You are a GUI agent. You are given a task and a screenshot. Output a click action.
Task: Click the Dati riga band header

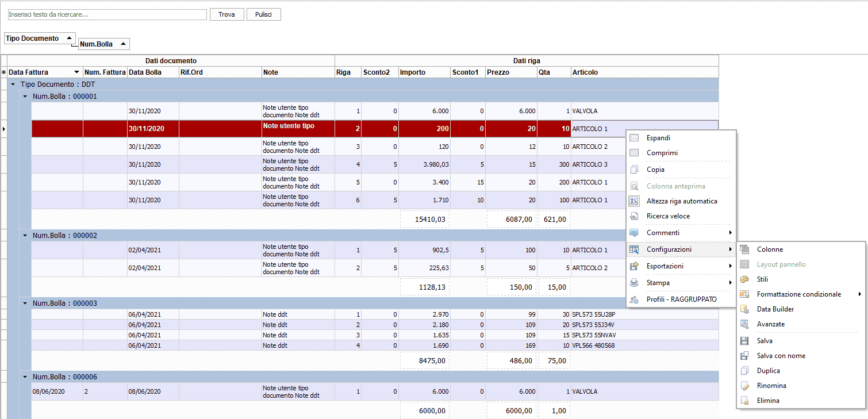tap(527, 60)
